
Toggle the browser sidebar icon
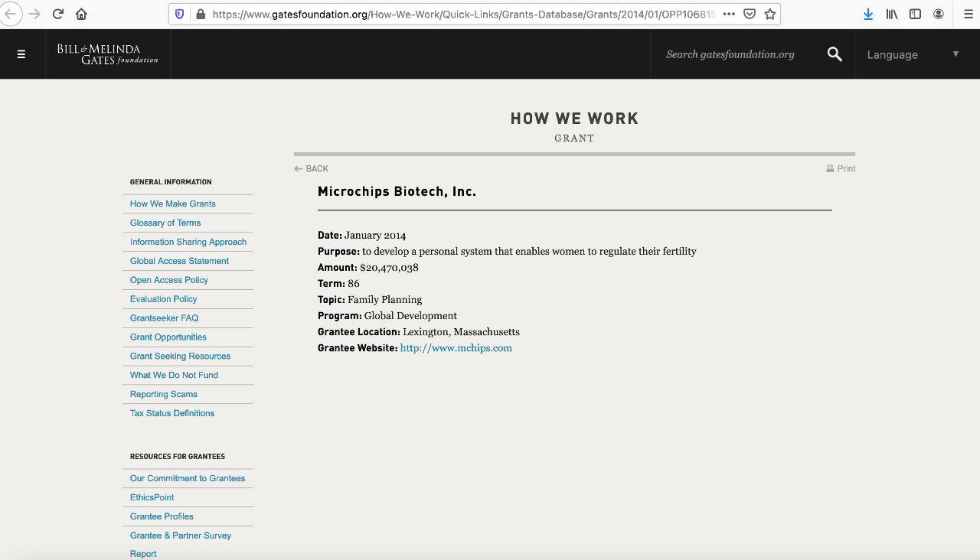tap(915, 14)
